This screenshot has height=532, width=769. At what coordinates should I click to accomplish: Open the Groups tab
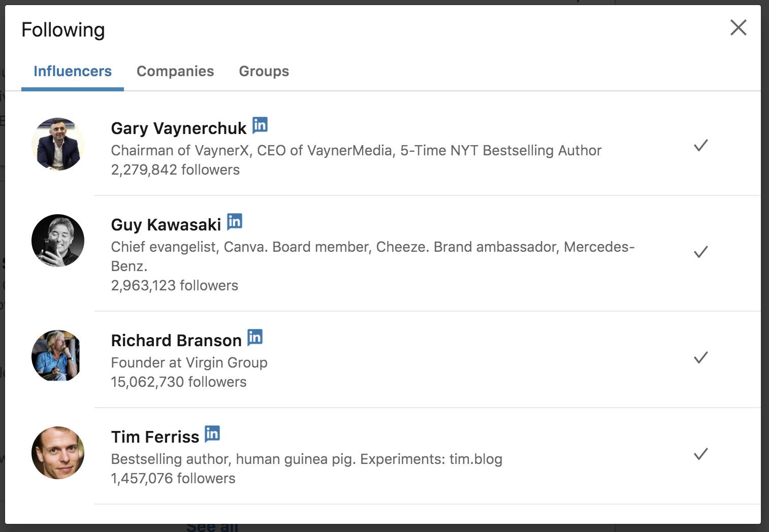(x=264, y=72)
